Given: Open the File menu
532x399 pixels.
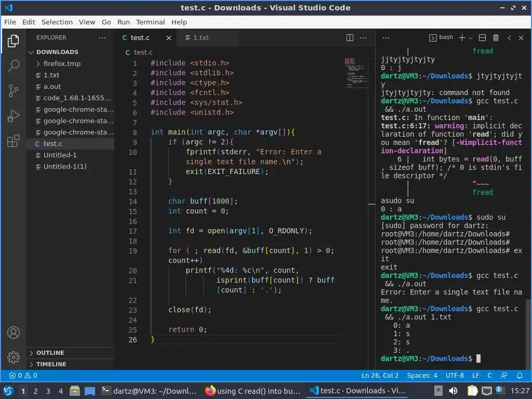Looking at the screenshot, I should tap(10, 22).
